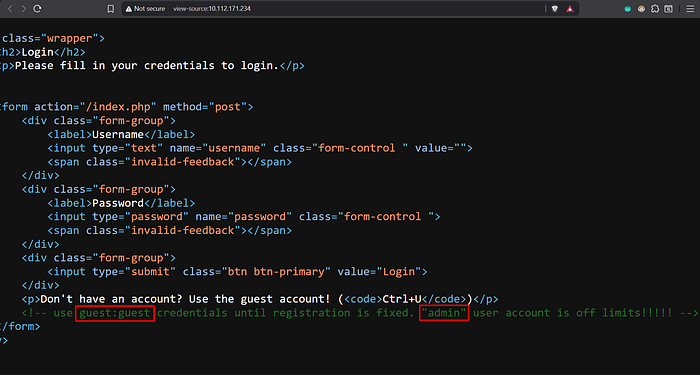Click the Login heading text in h2

tap(38, 52)
